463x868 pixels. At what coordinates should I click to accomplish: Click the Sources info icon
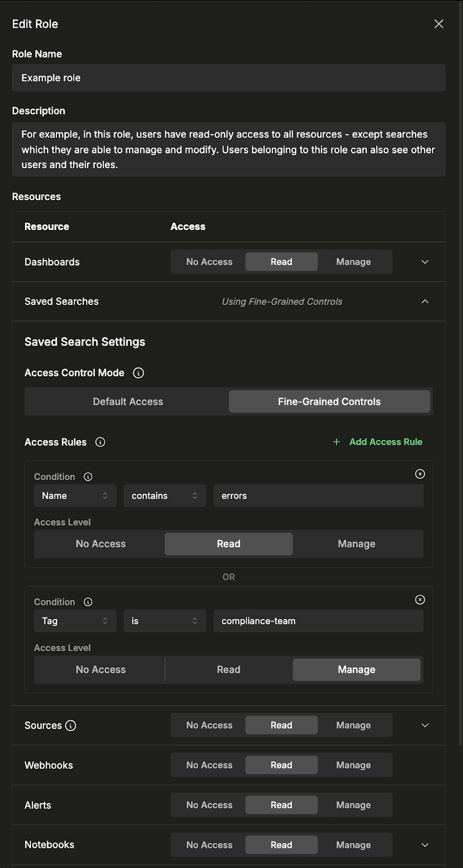coord(71,726)
